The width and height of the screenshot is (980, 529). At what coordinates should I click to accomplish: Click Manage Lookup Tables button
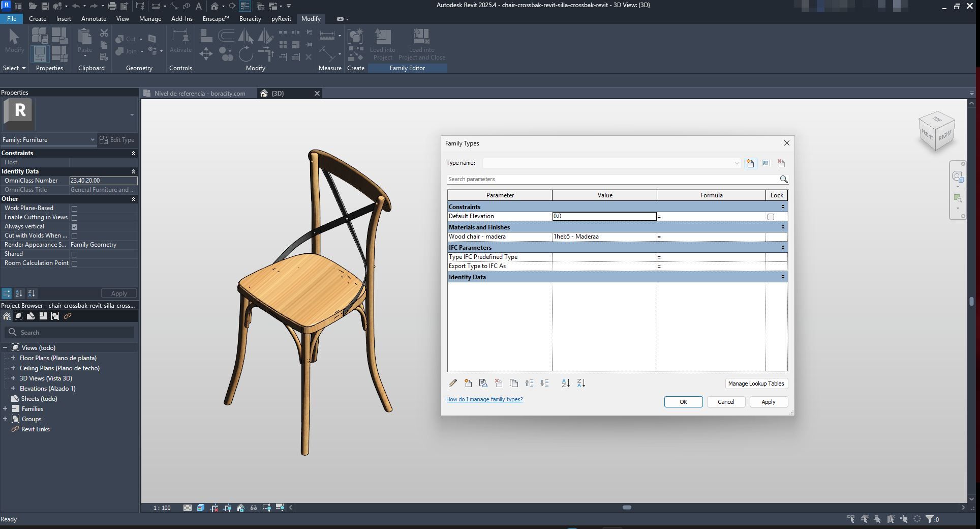[756, 384]
